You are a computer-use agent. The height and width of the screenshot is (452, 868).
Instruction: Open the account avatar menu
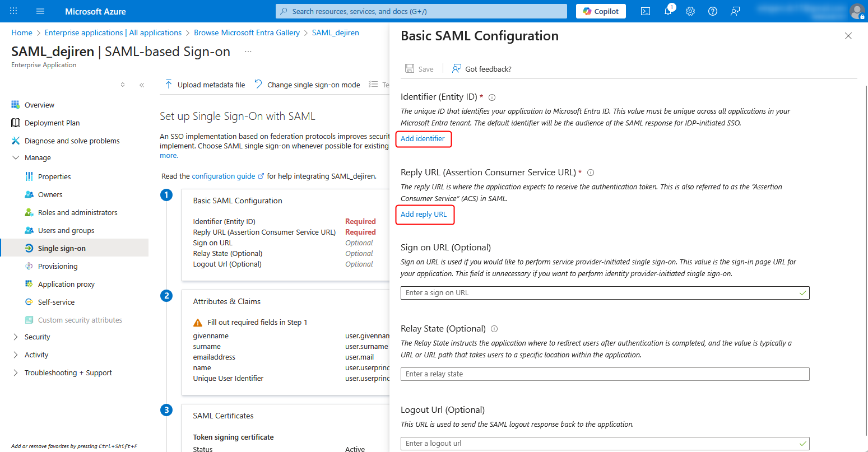(857, 11)
